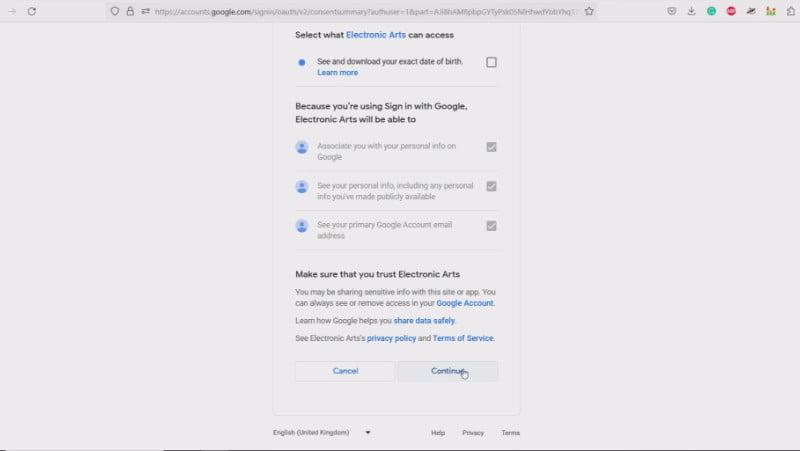Open the extensions puzzle icon
The width and height of the screenshot is (800, 451).
pyautogui.click(x=791, y=11)
